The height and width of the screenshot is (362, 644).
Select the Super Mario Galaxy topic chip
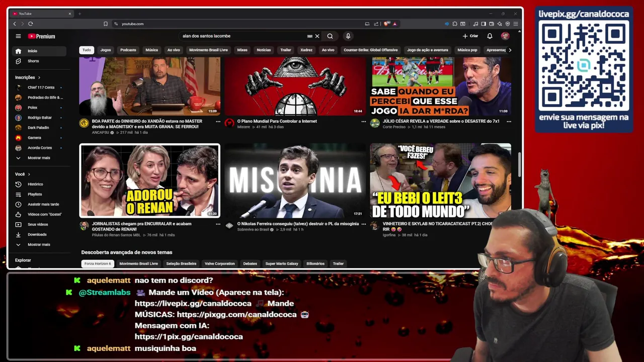tap(282, 263)
